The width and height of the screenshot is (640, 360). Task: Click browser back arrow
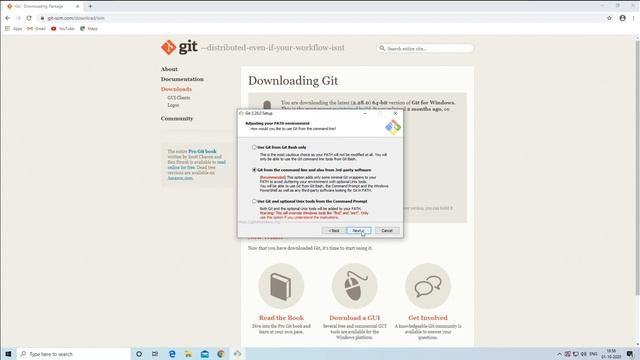tap(7, 18)
